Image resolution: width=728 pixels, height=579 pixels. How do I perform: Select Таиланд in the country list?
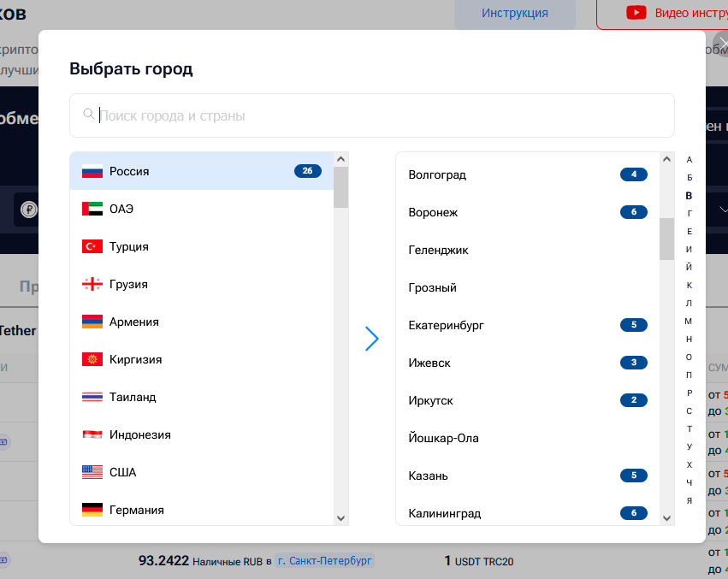tap(202, 397)
